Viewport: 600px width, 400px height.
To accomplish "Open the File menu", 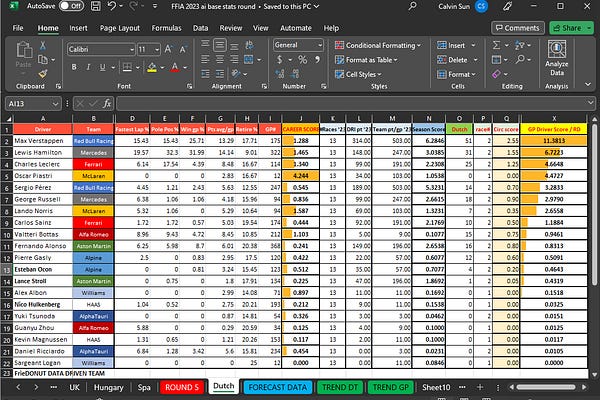I will [x=18, y=28].
